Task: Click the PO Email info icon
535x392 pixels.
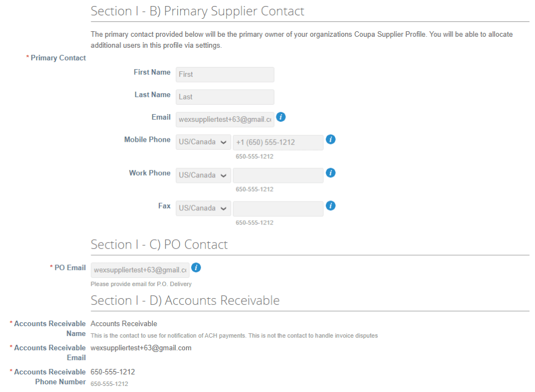Action: (196, 267)
